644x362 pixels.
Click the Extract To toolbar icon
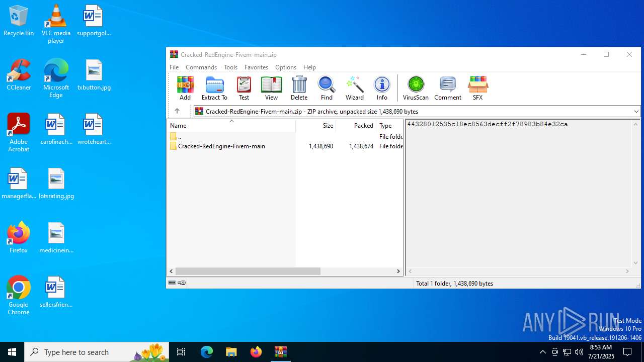(x=214, y=88)
